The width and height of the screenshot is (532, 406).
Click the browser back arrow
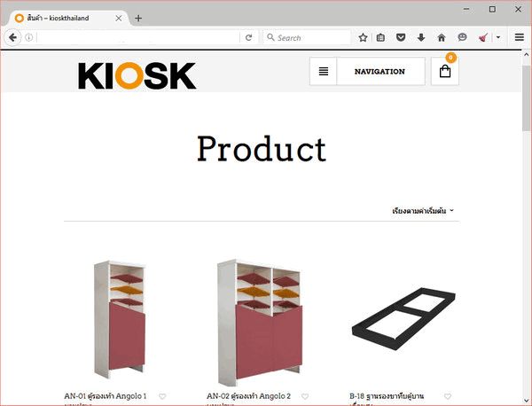[x=13, y=37]
